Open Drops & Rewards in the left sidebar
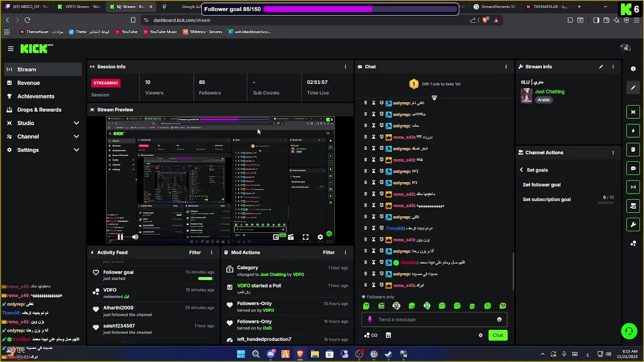This screenshot has width=644, height=362. [x=43, y=110]
